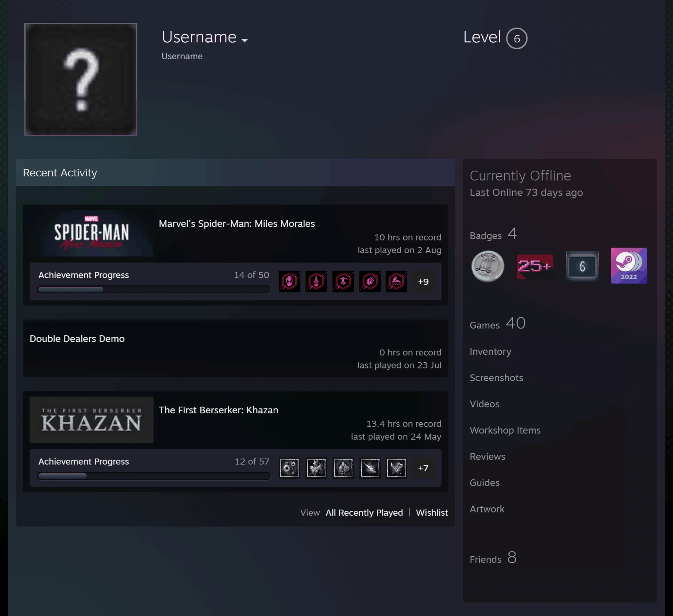
Task: Click the '14 of 50' achievement count
Action: pyautogui.click(x=252, y=275)
